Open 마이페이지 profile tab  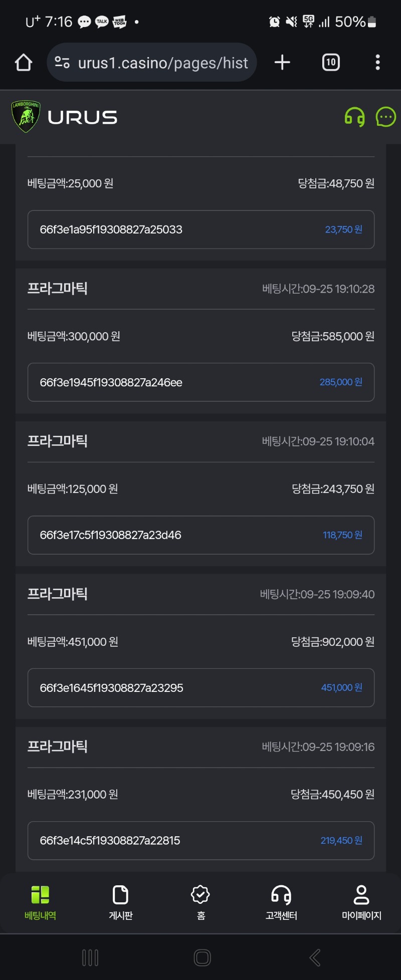click(x=361, y=902)
